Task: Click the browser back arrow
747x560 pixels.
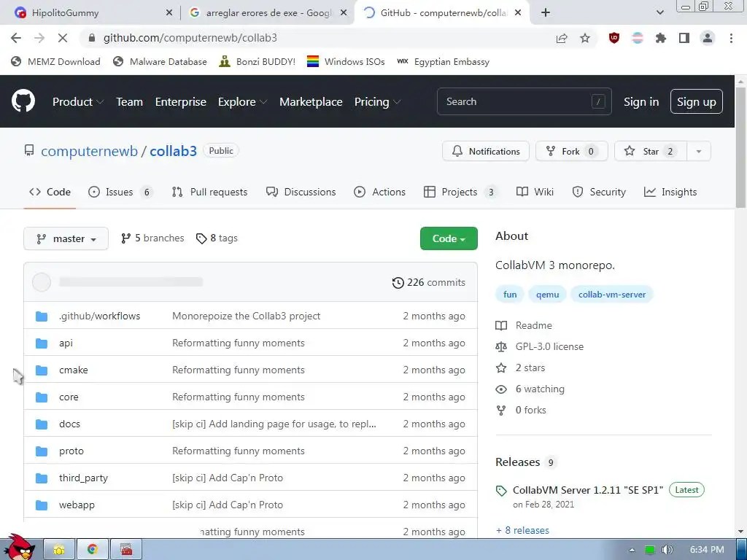Action: click(x=16, y=38)
